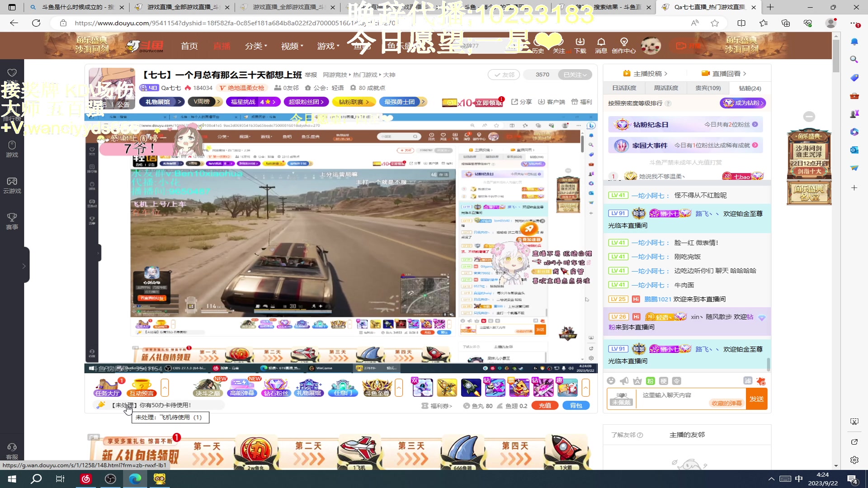Open 分类 dropdown in navigation
This screenshot has width=868, height=488.
pos(256,46)
